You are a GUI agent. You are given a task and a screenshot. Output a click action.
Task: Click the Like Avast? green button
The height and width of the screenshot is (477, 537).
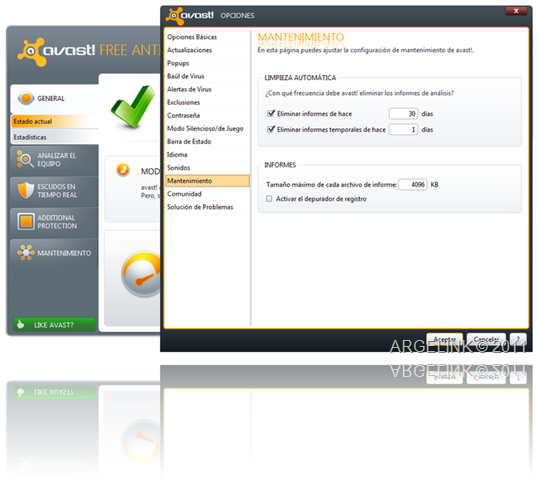[54, 325]
